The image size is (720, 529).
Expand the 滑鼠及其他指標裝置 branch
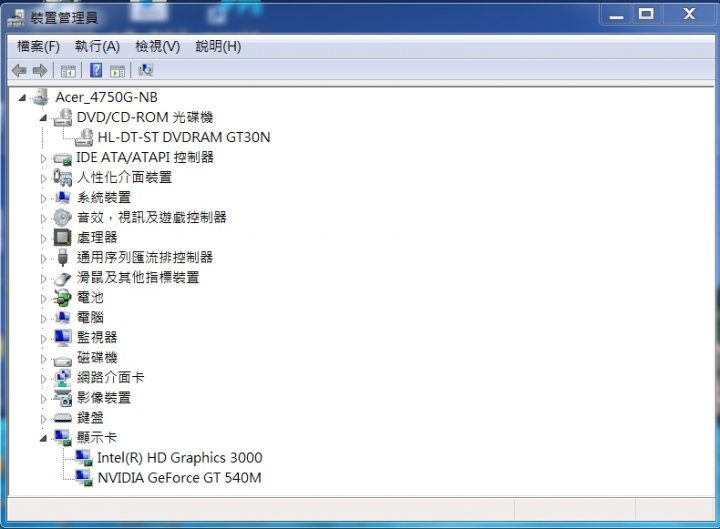pos(44,279)
